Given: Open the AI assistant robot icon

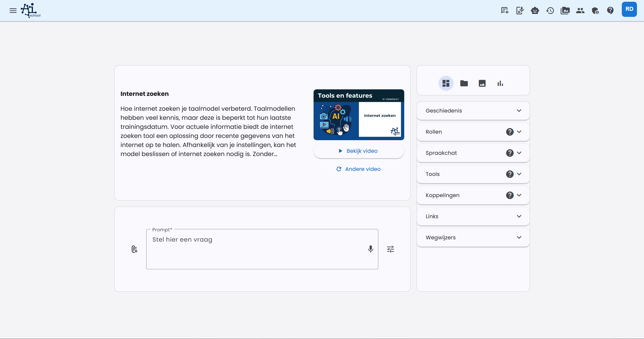Looking at the screenshot, I should point(535,10).
